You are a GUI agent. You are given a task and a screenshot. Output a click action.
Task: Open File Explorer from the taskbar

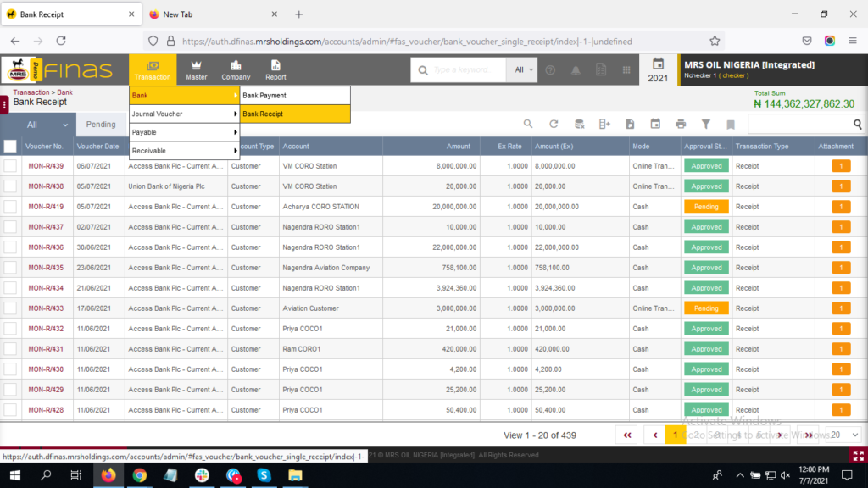(295, 475)
